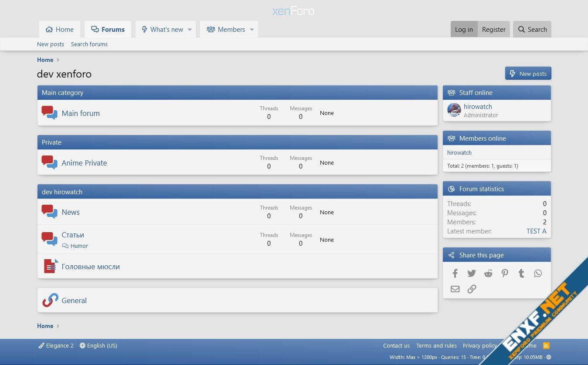Open the Elegance 2 style chooser
Screen dimensions: 588x365
56,345
